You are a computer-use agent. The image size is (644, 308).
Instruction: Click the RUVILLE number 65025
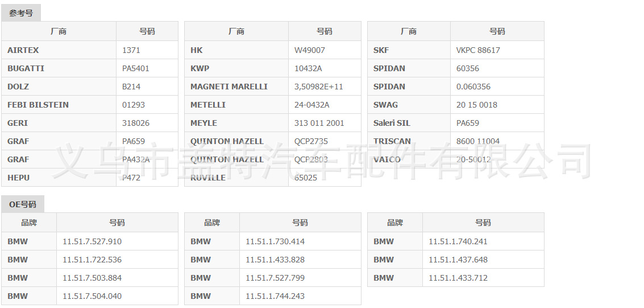(x=306, y=178)
